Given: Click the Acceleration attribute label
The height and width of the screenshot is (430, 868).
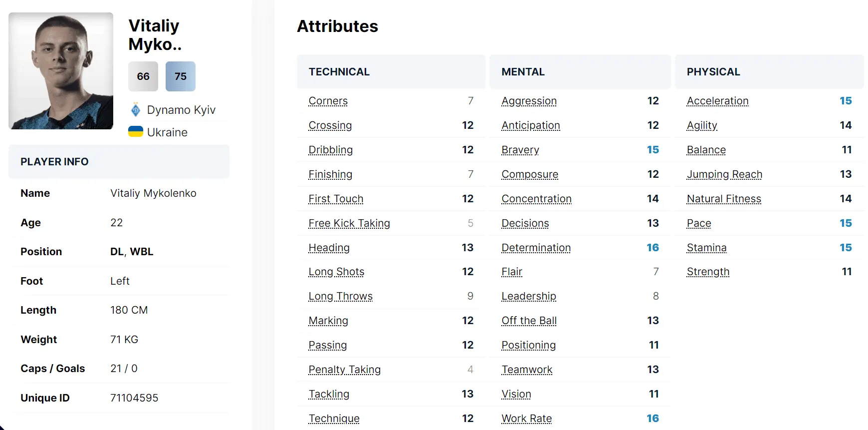Looking at the screenshot, I should coord(717,101).
